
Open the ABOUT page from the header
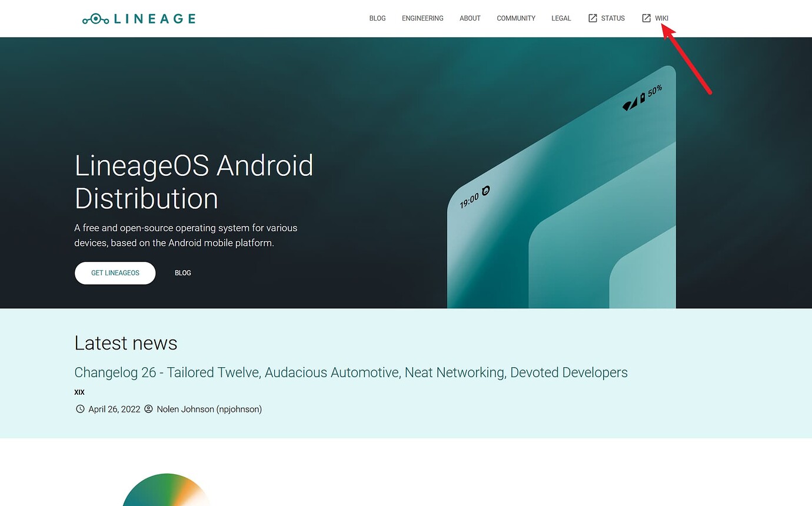point(470,18)
